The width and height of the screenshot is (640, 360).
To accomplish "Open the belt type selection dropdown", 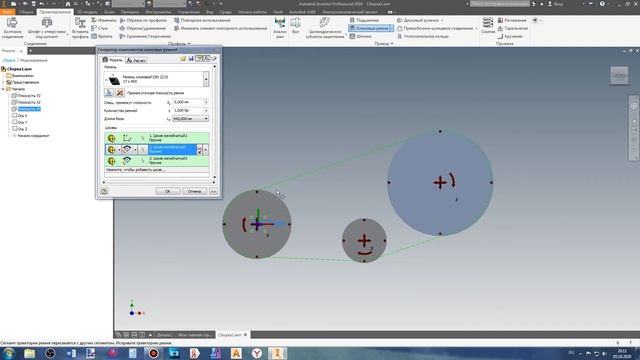I will click(206, 79).
